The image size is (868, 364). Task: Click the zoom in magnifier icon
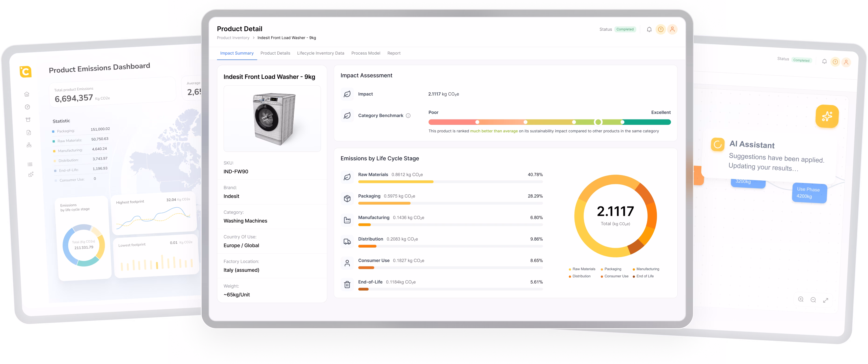click(801, 299)
